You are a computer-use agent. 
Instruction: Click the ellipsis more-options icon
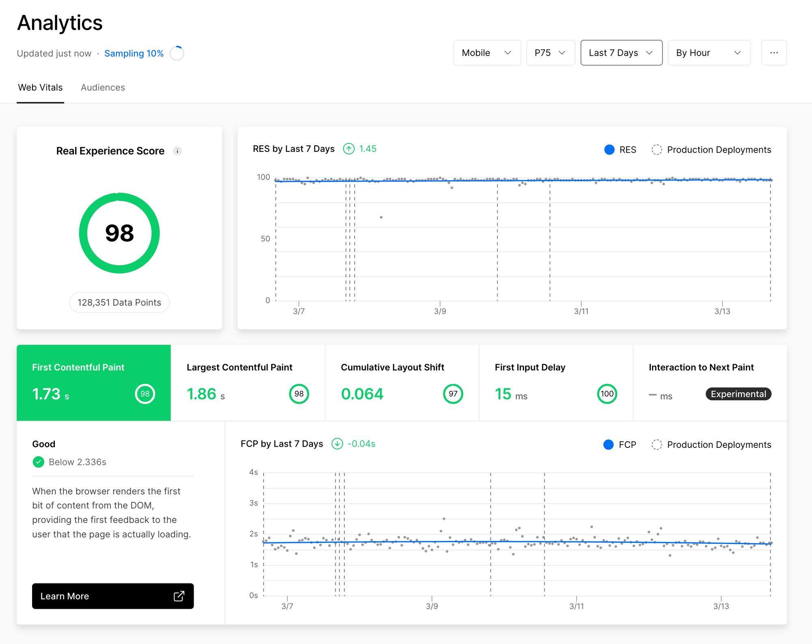[x=774, y=52]
